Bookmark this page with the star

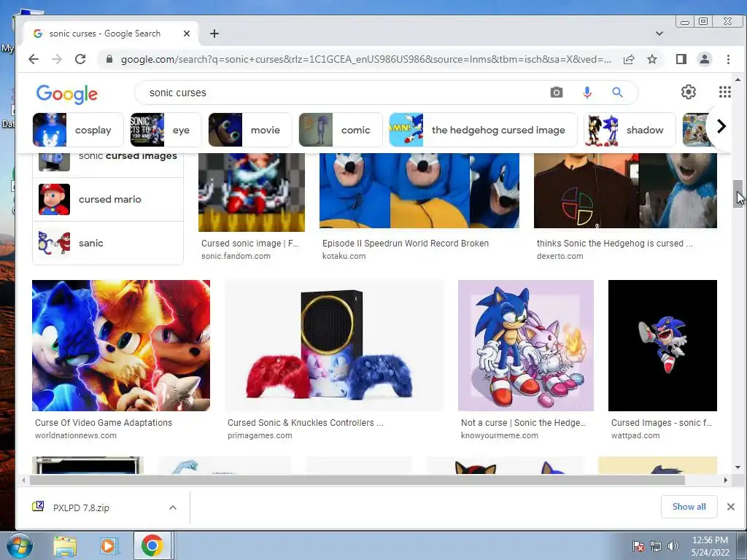pos(652,59)
